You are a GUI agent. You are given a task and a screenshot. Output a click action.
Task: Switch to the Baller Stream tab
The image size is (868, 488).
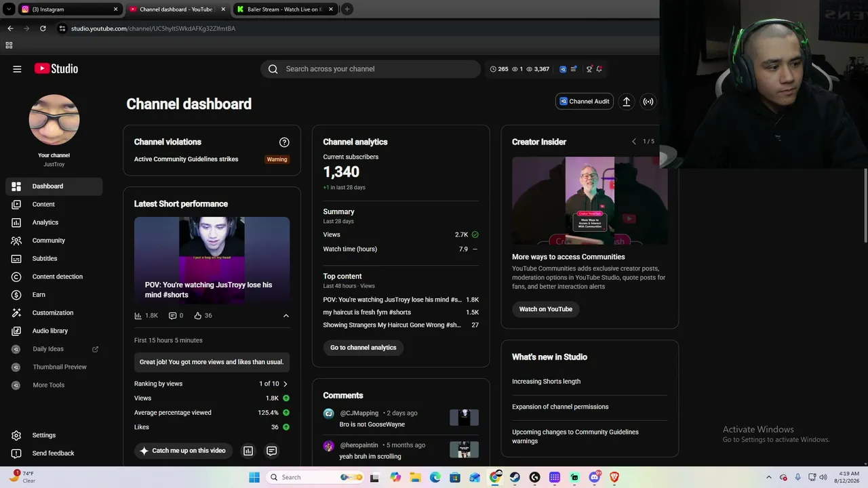pos(285,9)
